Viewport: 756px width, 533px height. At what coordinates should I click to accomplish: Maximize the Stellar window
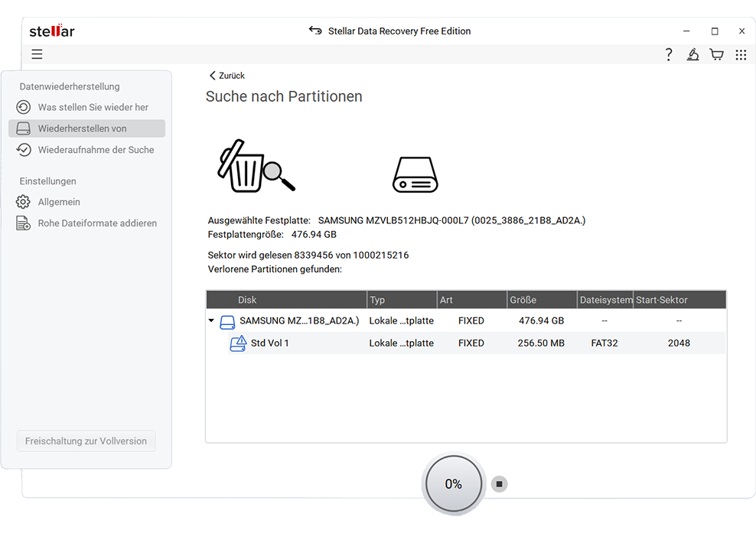click(715, 31)
